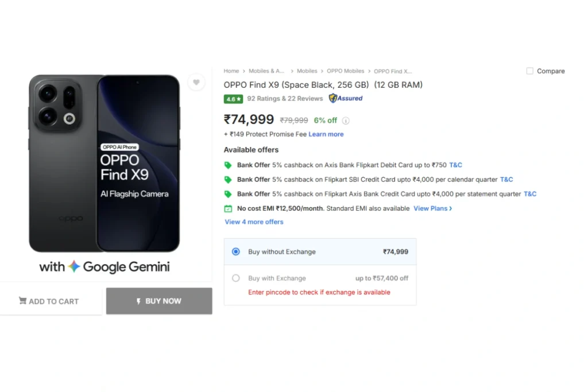Image resolution: width=588 pixels, height=392 pixels.
Task: Click the Axis Bank Credit Card offer tag icon
Action: click(x=228, y=194)
